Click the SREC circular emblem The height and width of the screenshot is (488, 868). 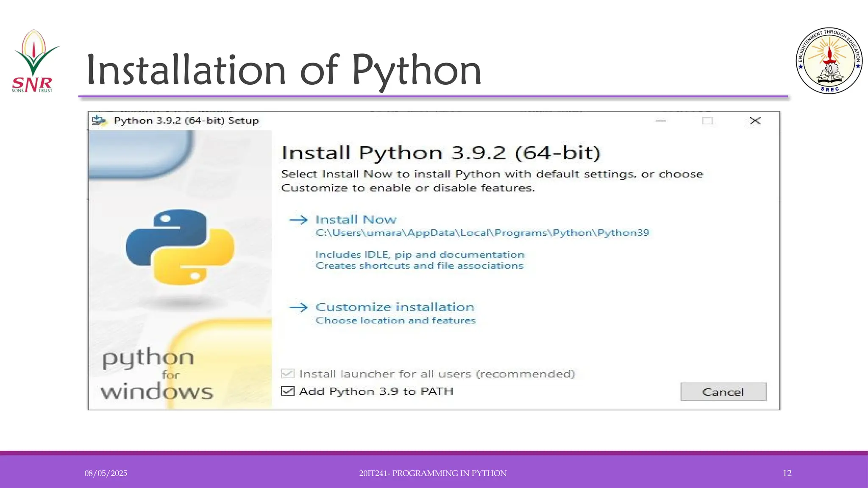(x=829, y=61)
